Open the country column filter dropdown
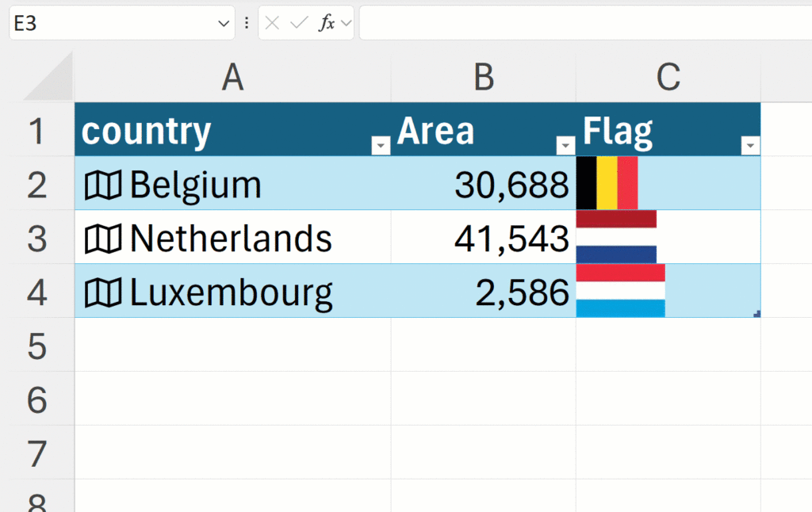The width and height of the screenshot is (812, 512). click(381, 146)
